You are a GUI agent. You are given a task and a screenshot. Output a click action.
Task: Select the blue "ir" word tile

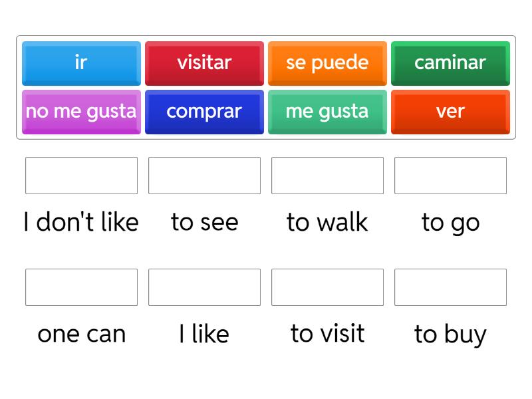pos(81,63)
